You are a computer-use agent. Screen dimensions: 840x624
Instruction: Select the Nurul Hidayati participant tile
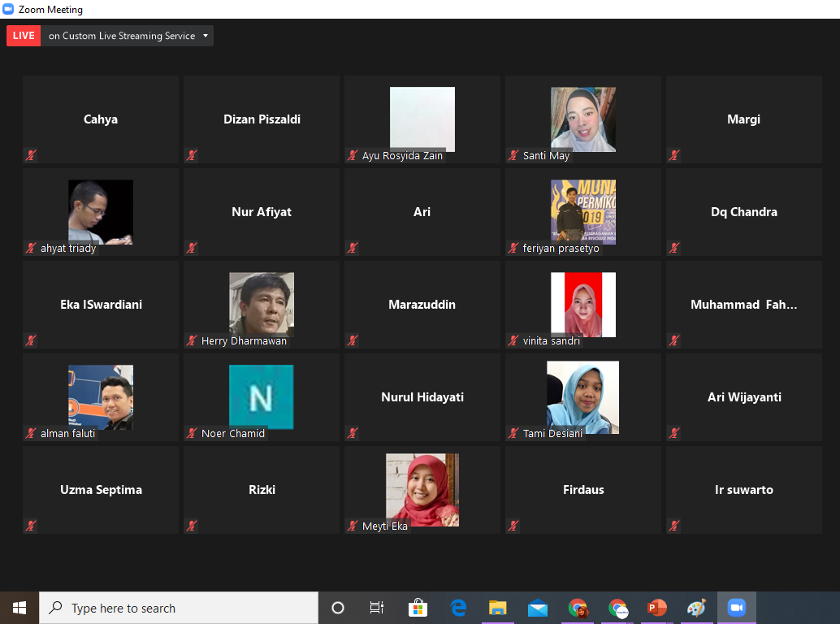click(x=422, y=397)
